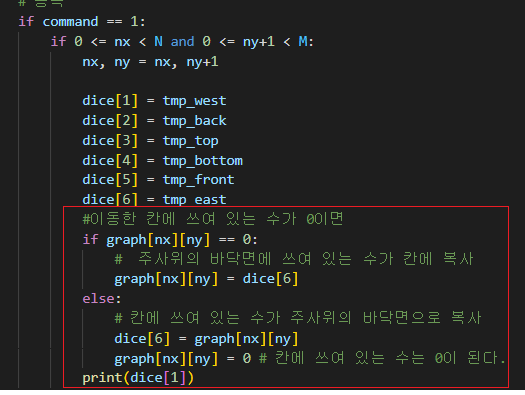Click the 'else:' keyword line

pyautogui.click(x=102, y=298)
